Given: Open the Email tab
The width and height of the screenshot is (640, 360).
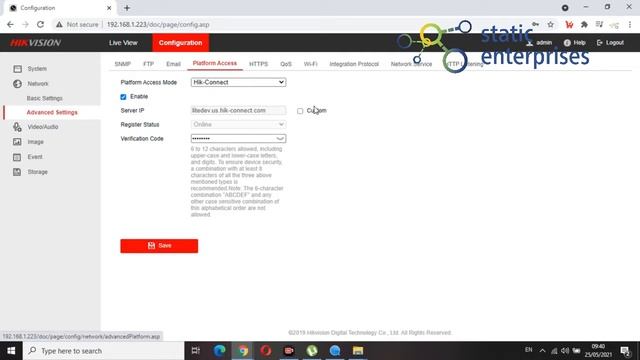Looking at the screenshot, I should coord(173,64).
